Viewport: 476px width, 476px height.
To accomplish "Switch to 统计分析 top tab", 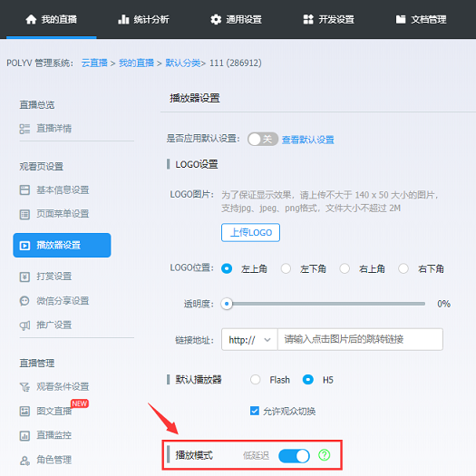I will [x=143, y=19].
